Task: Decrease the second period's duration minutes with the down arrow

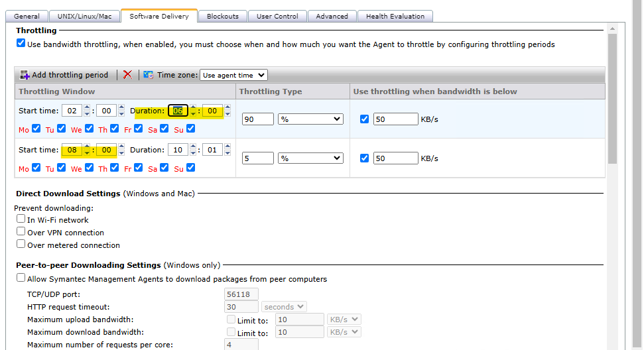Action: (227, 153)
